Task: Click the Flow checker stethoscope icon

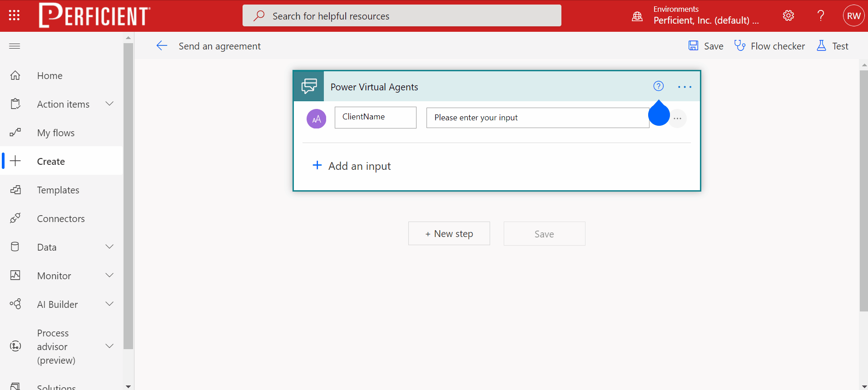Action: 740,46
